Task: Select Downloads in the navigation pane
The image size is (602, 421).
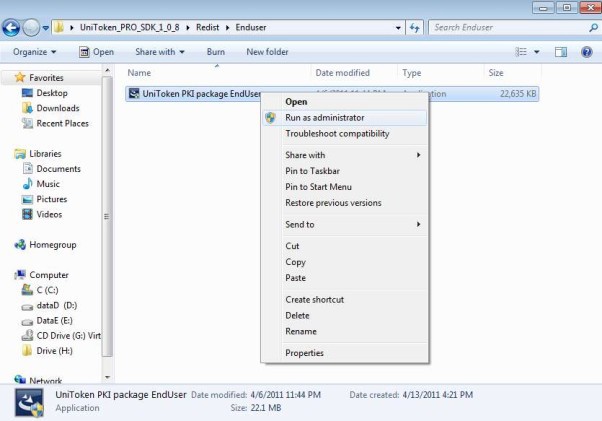Action: 58,108
